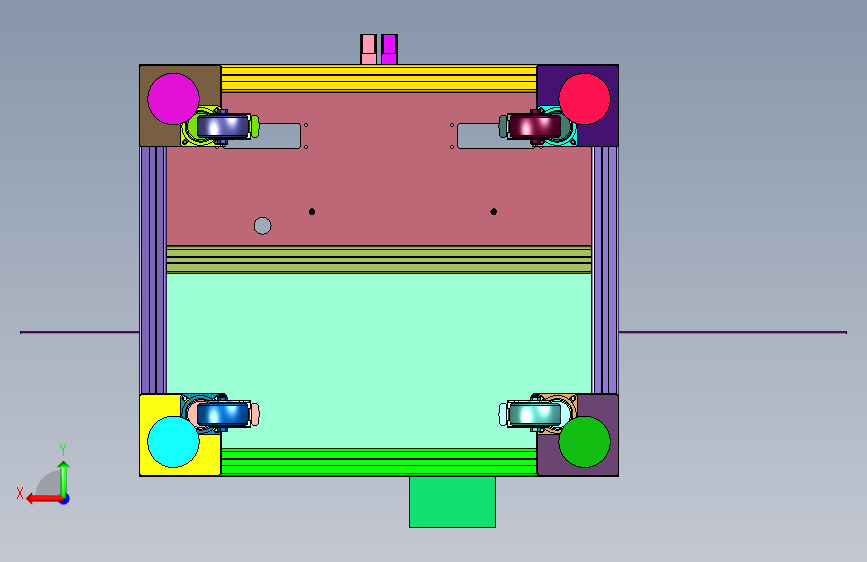Viewport: 867px width, 562px height.
Task: Select the yellow horizontal extrusion rail
Action: coord(379,79)
